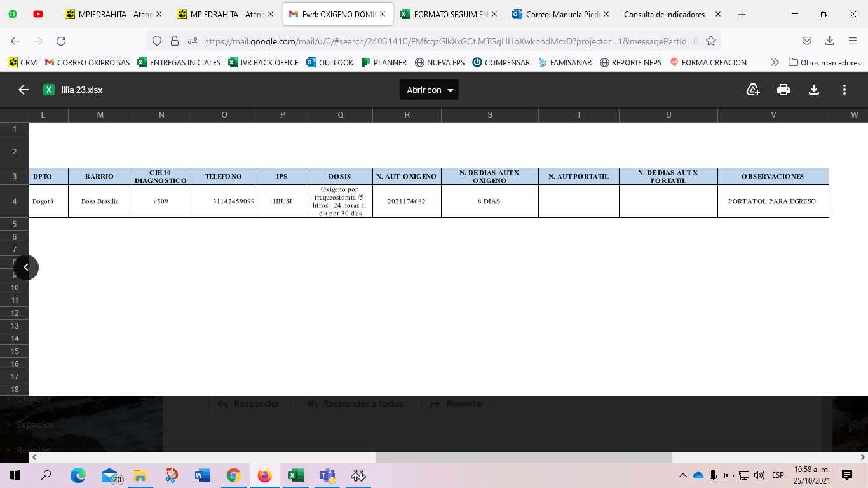Screen dimensions: 868x488
Task: Open the COMPENSAR bookmark
Action: tap(501, 62)
